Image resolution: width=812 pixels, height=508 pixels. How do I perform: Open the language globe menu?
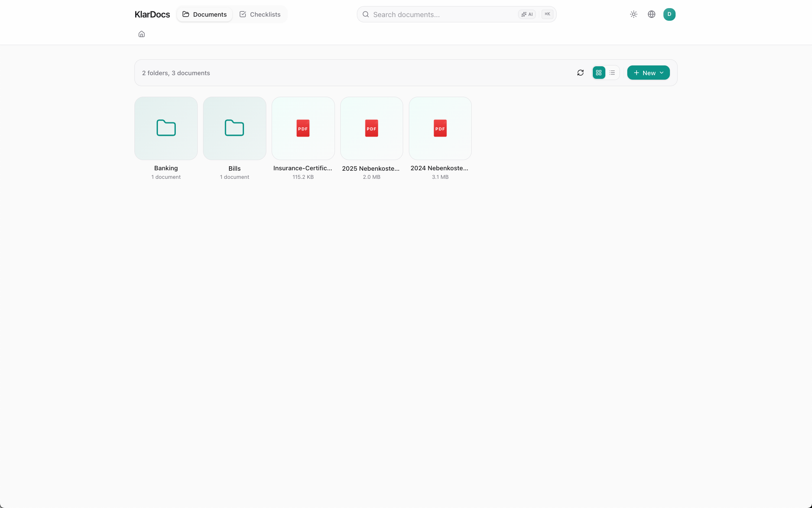[651, 14]
